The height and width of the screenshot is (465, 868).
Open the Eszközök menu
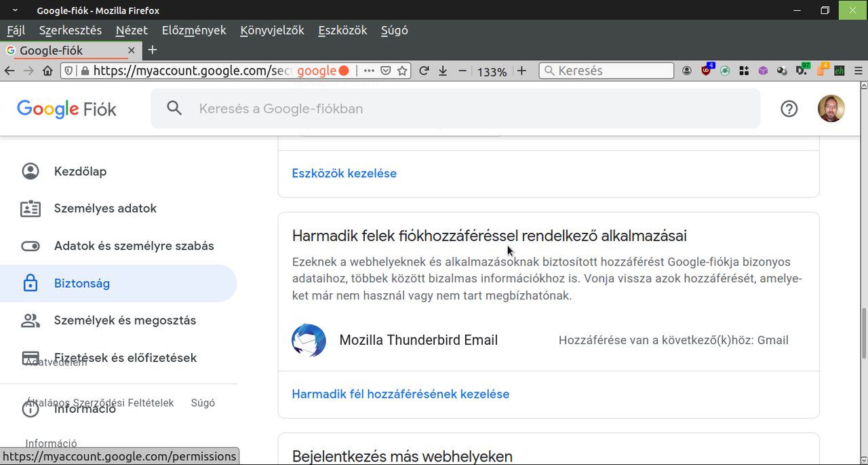tap(342, 30)
